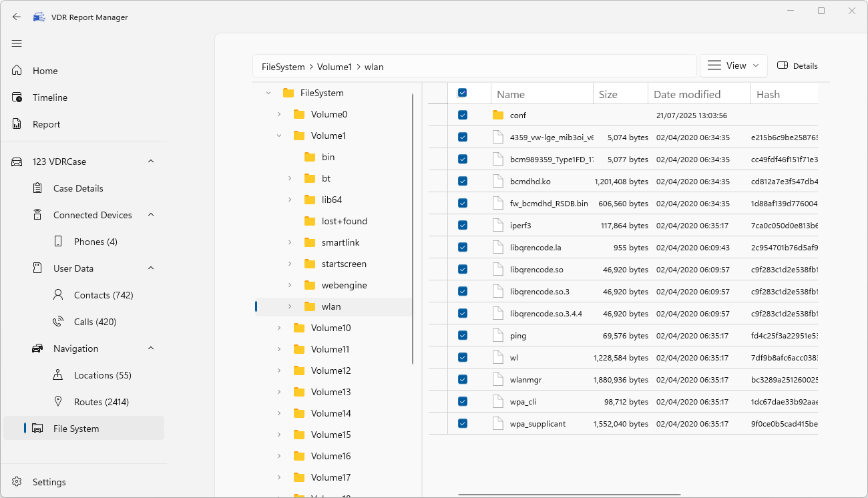Click the Report document icon
The height and width of the screenshot is (498, 868).
click(17, 124)
